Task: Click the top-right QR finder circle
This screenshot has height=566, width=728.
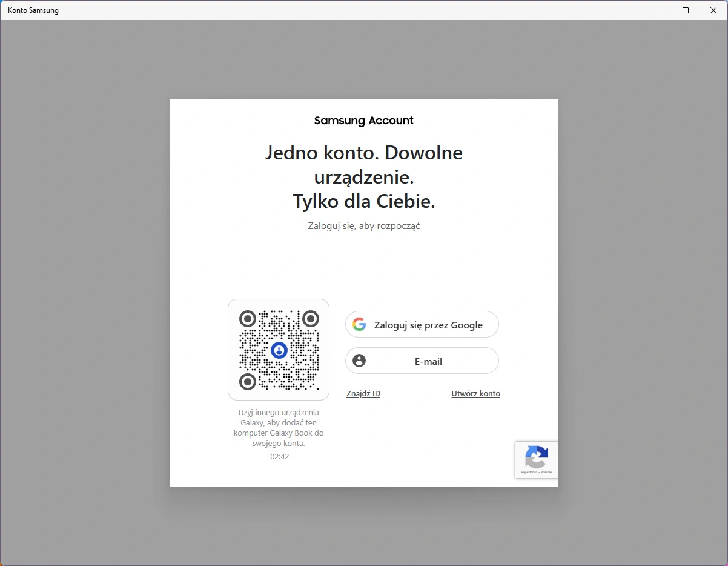Action: tap(311, 318)
